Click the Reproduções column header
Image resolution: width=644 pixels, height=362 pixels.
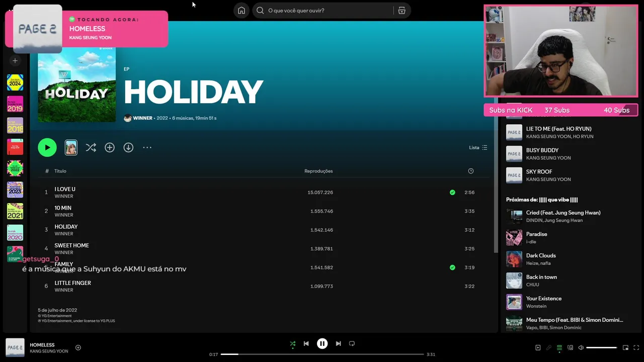(318, 171)
